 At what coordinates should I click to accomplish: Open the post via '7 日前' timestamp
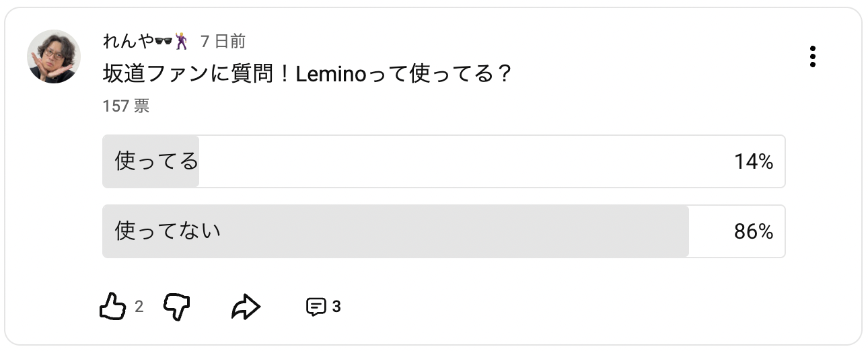(223, 42)
